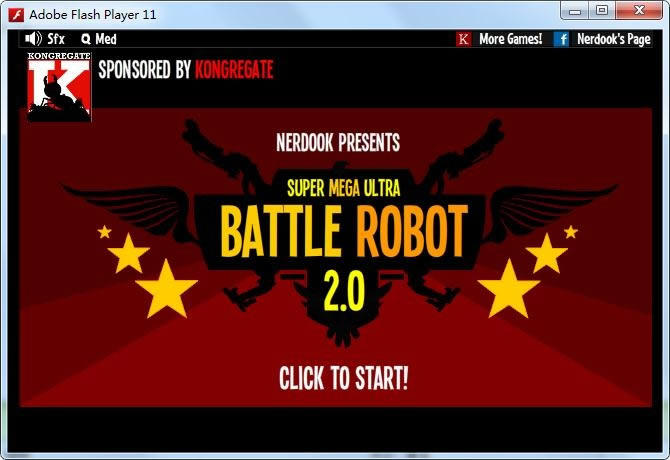The width and height of the screenshot is (670, 460).
Task: Click the red KONGREGATE sponsor text
Action: click(234, 70)
